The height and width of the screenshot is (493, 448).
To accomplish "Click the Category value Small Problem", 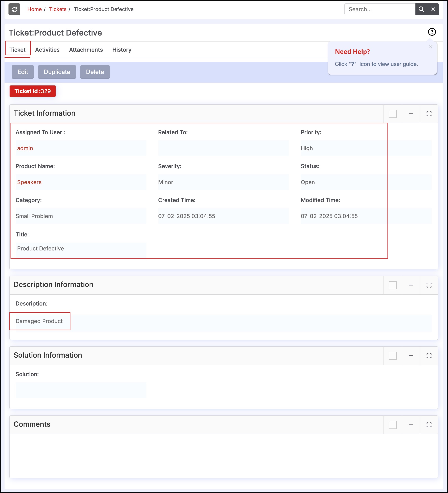I will 34,216.
